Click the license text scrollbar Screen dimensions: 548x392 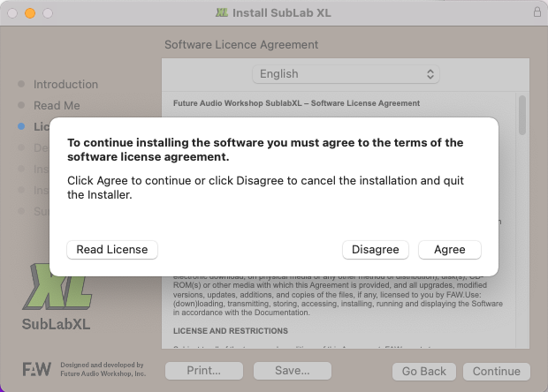coord(522,115)
